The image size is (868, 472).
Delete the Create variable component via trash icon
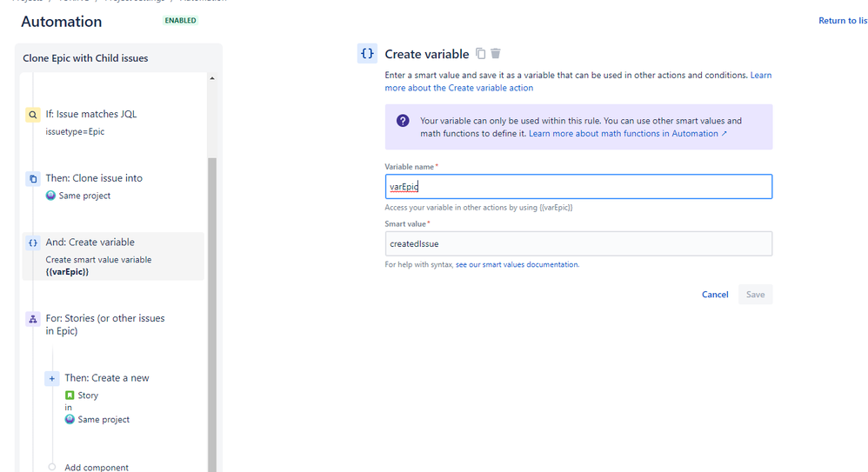click(496, 54)
